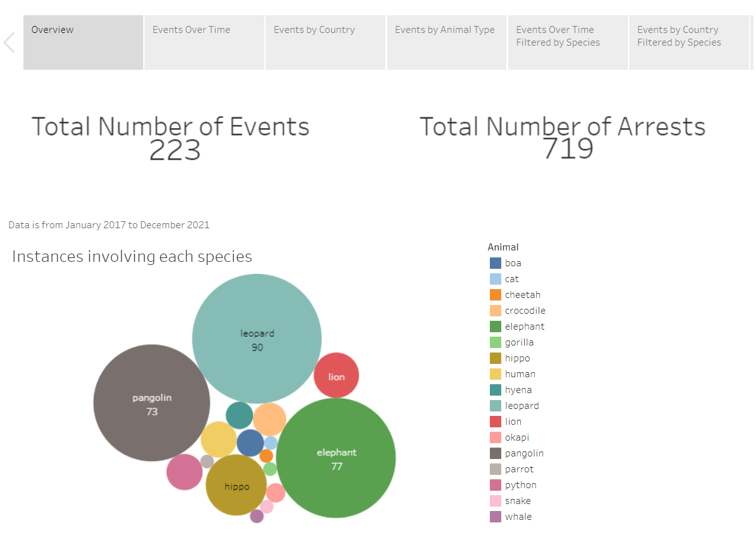Select the crocodile legend label
Screen dimensions: 756x537
tap(525, 311)
